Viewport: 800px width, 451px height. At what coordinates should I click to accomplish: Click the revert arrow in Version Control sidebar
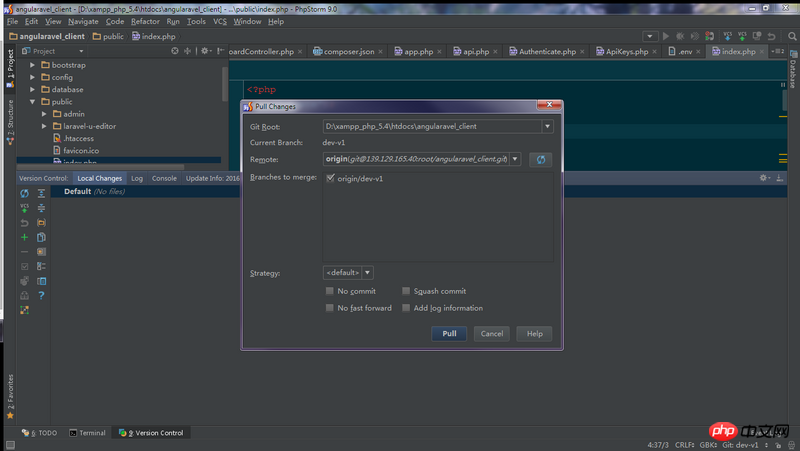click(24, 223)
